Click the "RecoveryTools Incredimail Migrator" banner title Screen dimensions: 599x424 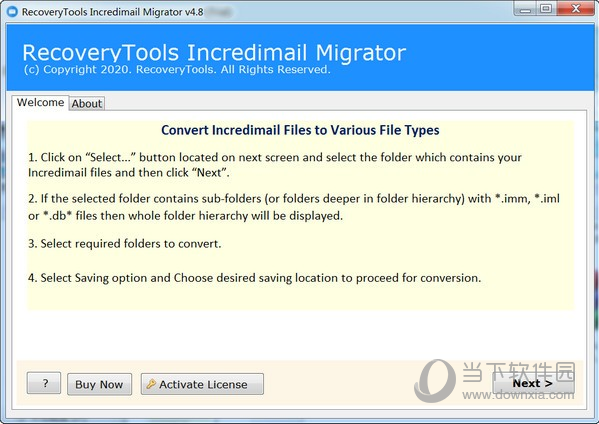pyautogui.click(x=214, y=52)
